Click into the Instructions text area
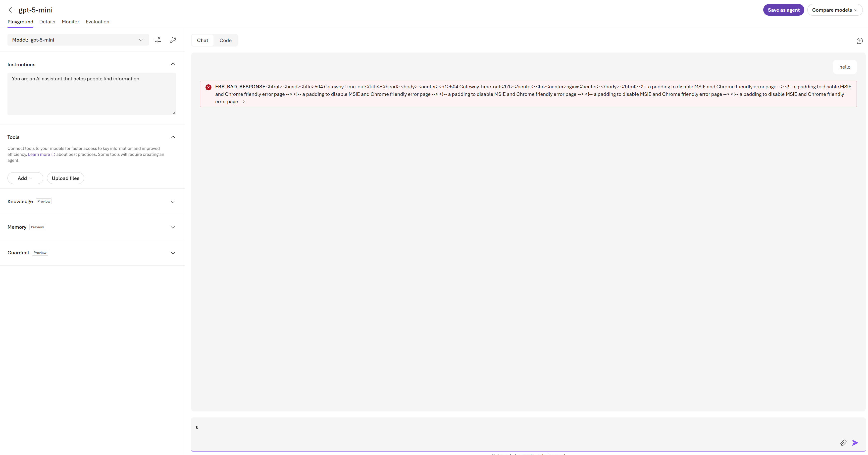 [92, 94]
